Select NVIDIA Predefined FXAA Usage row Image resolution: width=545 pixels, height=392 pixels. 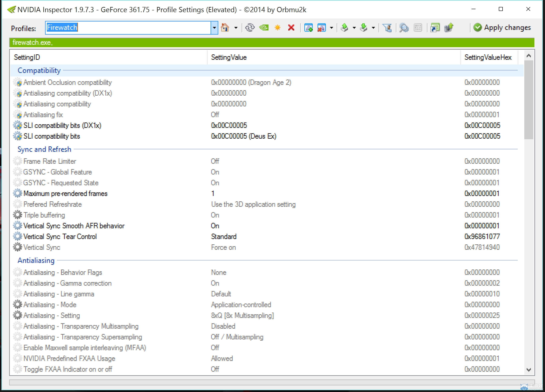click(x=267, y=358)
